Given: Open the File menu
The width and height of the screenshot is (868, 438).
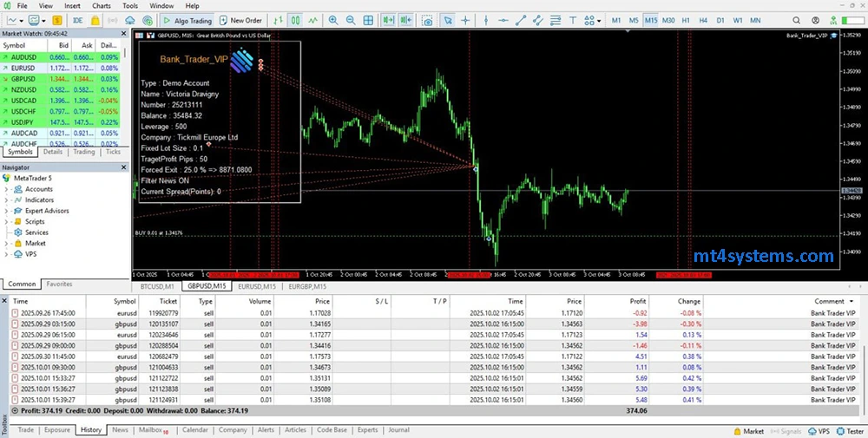Looking at the screenshot, I should [23, 5].
